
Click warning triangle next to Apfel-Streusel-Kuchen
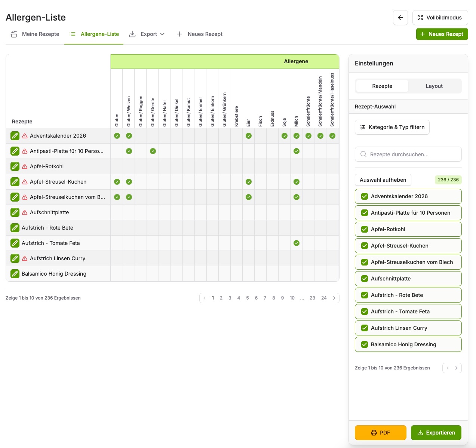coord(25,182)
